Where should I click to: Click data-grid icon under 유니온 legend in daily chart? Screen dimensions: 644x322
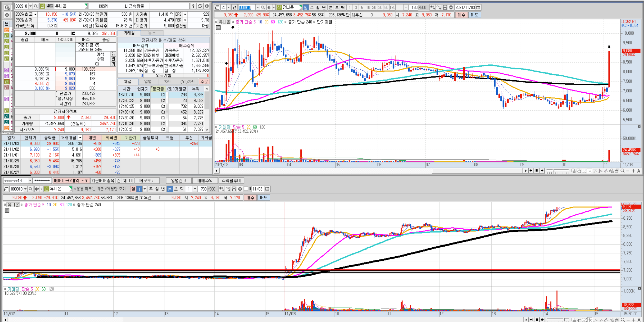coord(218,27)
